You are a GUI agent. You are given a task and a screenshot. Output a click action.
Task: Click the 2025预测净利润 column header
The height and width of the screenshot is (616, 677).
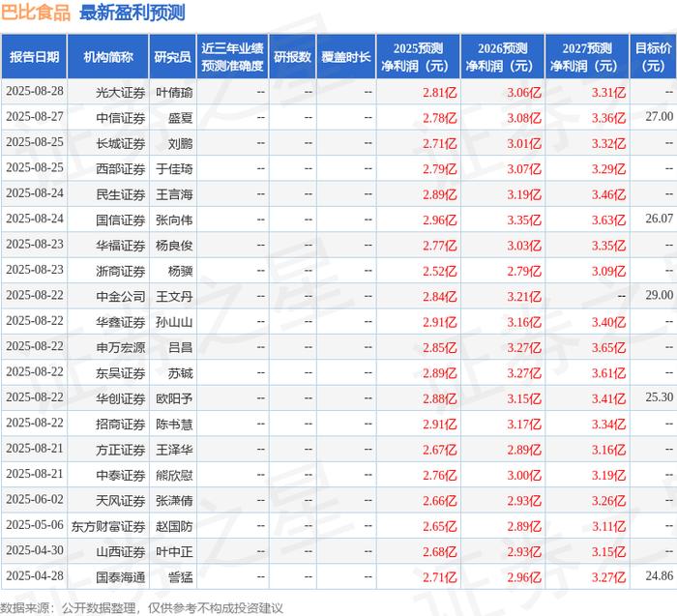pyautogui.click(x=418, y=56)
